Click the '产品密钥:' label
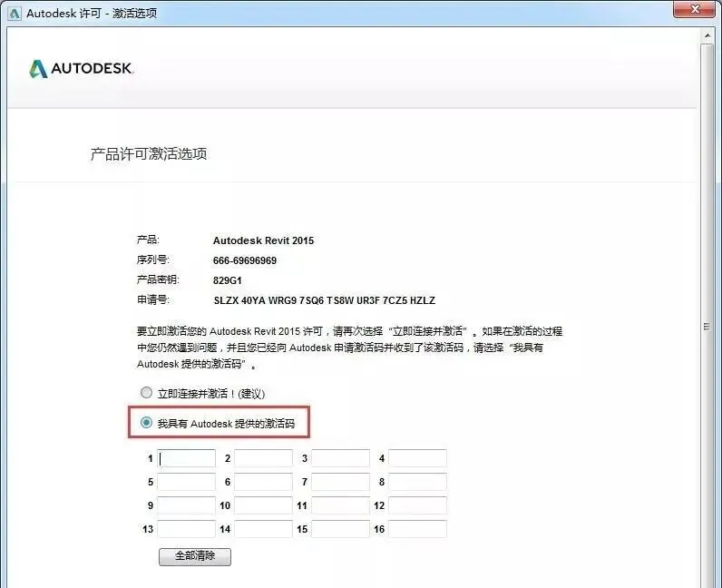Screen dimensions: 722x588 click(x=158, y=279)
